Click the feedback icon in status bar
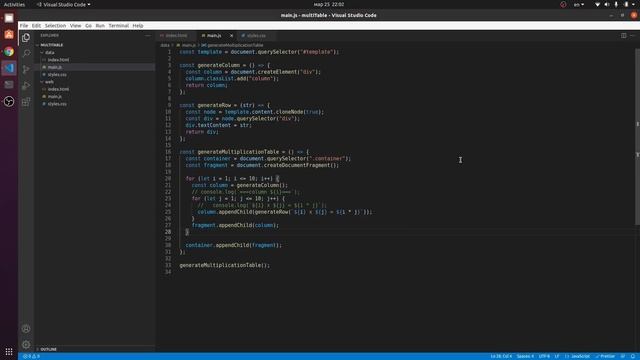The width and height of the screenshot is (640, 360). (x=623, y=356)
